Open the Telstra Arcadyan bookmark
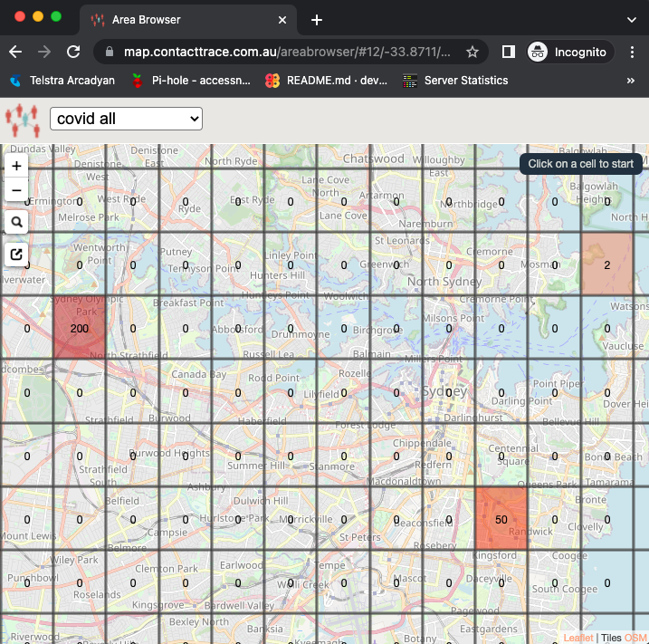The width and height of the screenshot is (649, 644). tap(62, 81)
